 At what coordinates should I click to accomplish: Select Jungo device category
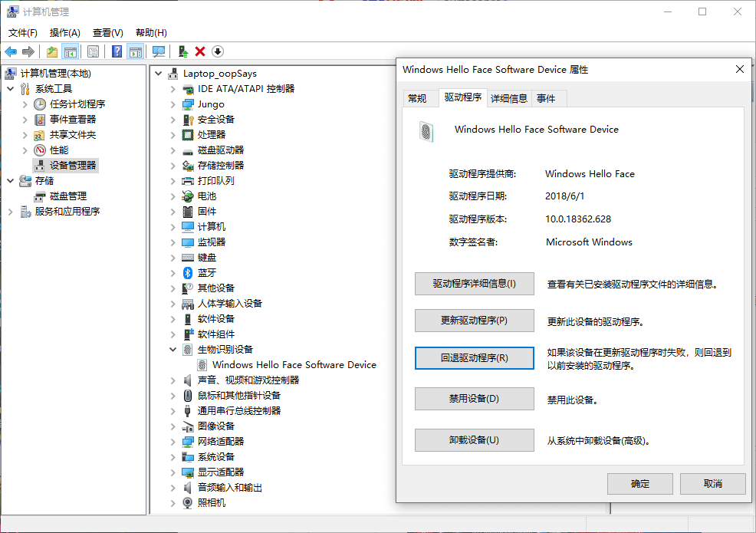[x=203, y=104]
